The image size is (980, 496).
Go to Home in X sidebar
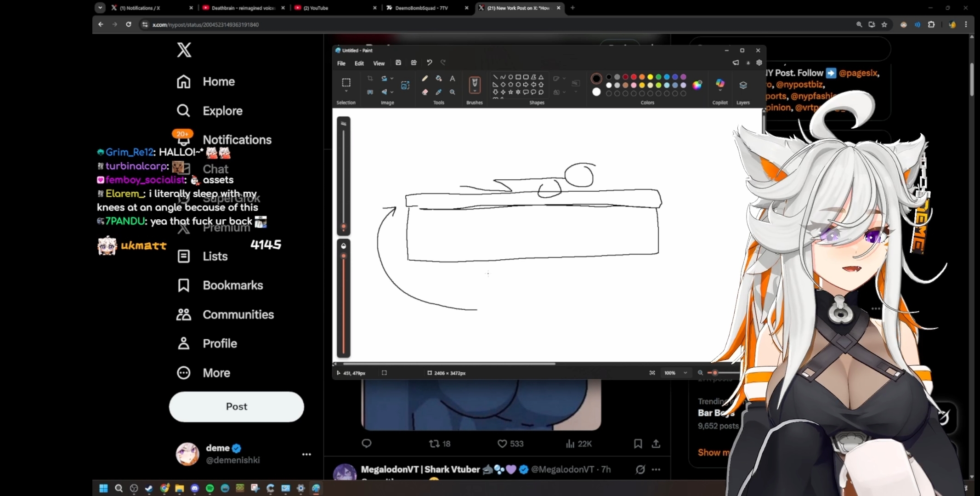pyautogui.click(x=205, y=81)
